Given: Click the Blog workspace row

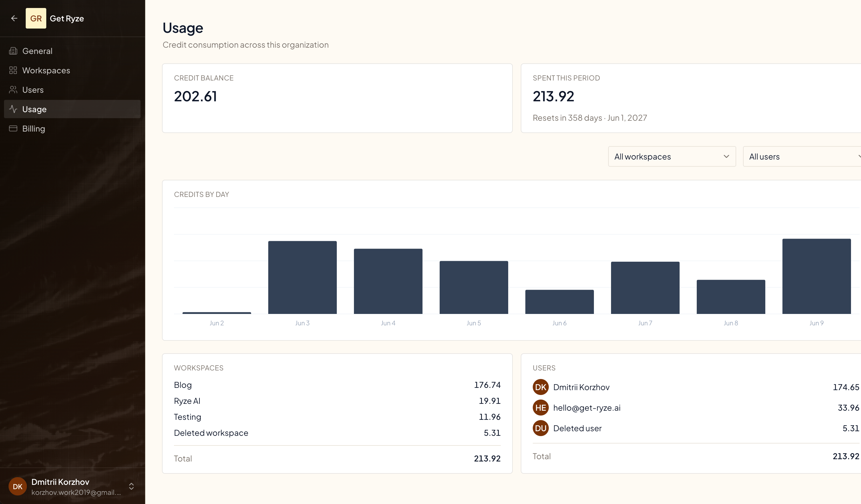Looking at the screenshot, I should point(337,385).
